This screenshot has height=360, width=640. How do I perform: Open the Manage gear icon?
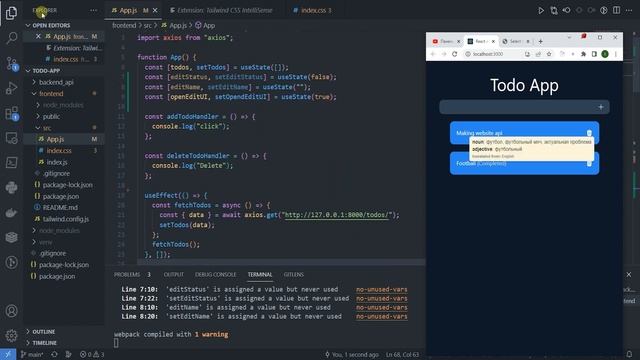coord(11,336)
